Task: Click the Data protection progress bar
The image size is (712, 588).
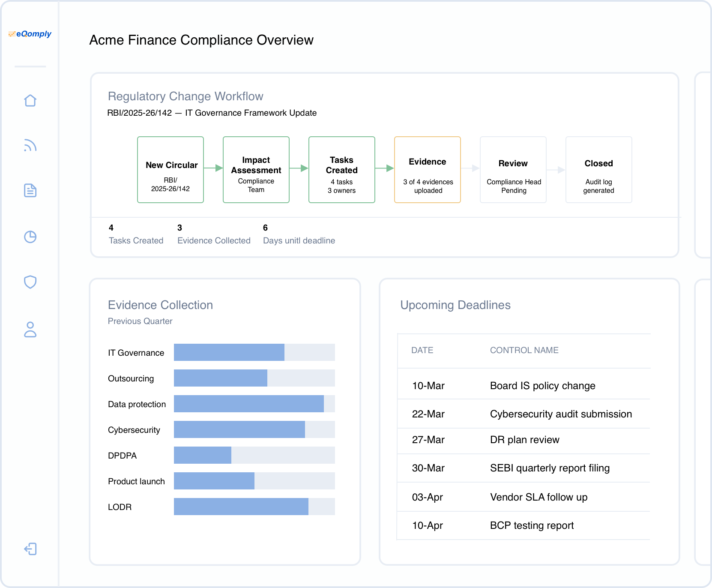Action: 248,404
